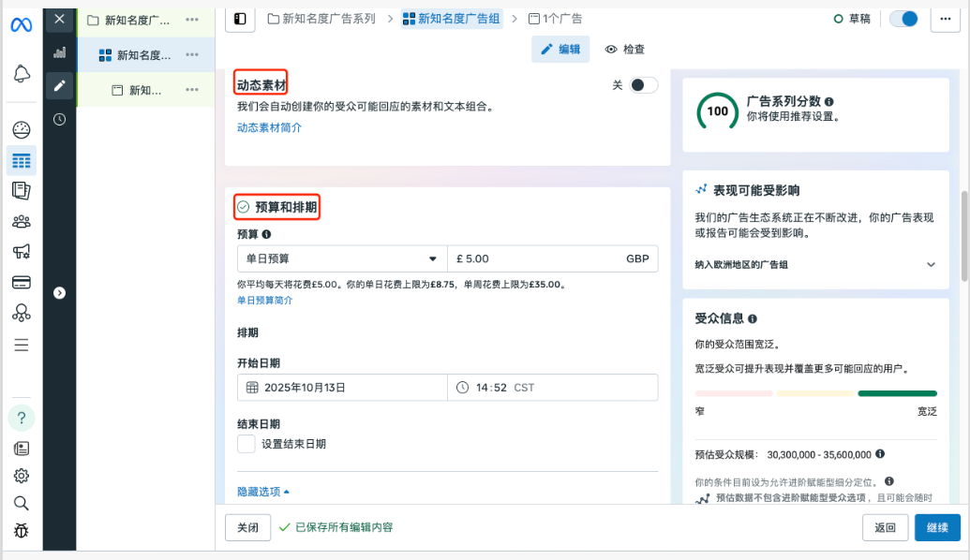970x560 pixels.
Task: Open the billing card icon
Action: [21, 282]
